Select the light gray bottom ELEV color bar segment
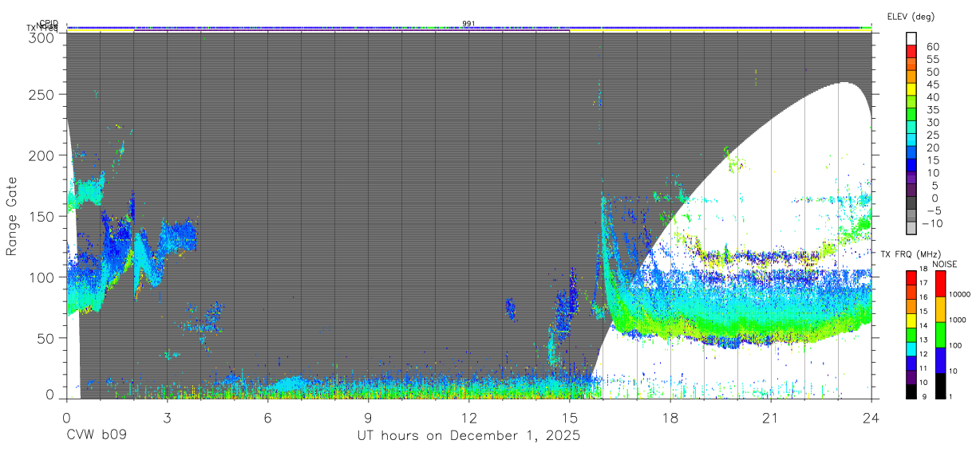Image resolution: width=980 pixels, height=452 pixels. click(x=911, y=227)
